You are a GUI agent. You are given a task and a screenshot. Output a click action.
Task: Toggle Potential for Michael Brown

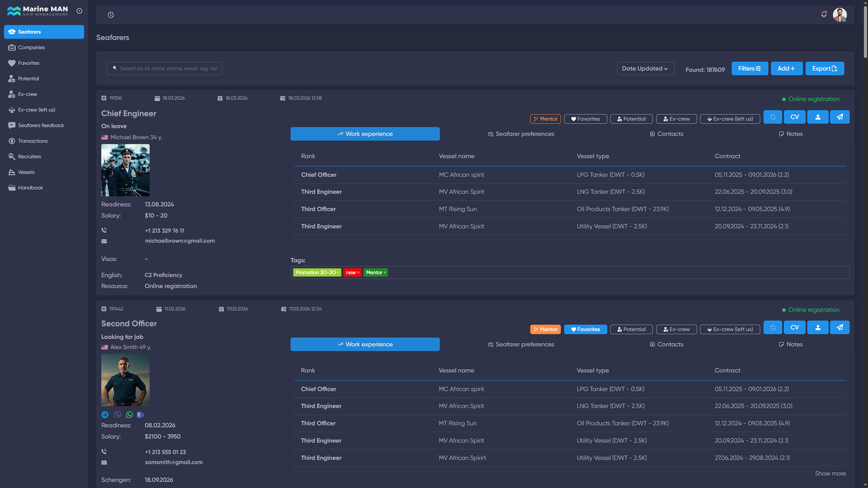[631, 119]
